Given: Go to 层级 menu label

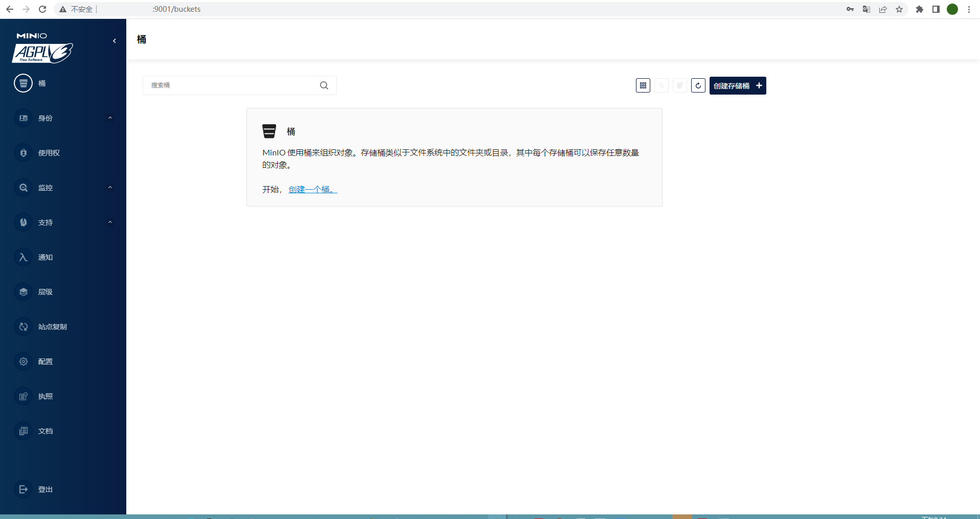Looking at the screenshot, I should click(45, 292).
